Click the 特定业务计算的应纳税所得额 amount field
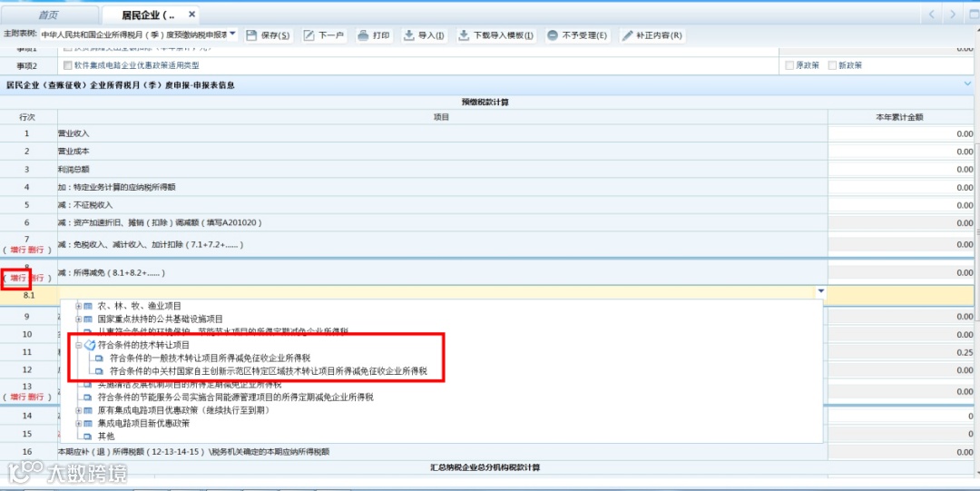The width and height of the screenshot is (980, 491). click(901, 187)
